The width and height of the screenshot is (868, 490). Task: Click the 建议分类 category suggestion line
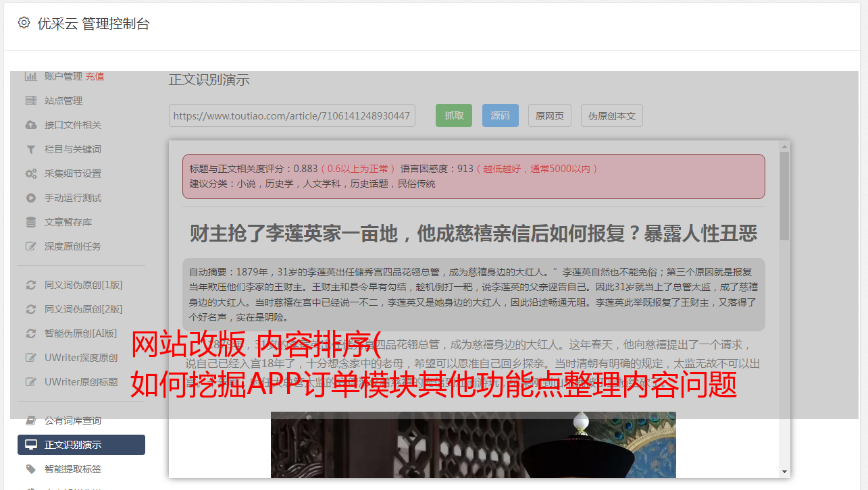(x=312, y=184)
